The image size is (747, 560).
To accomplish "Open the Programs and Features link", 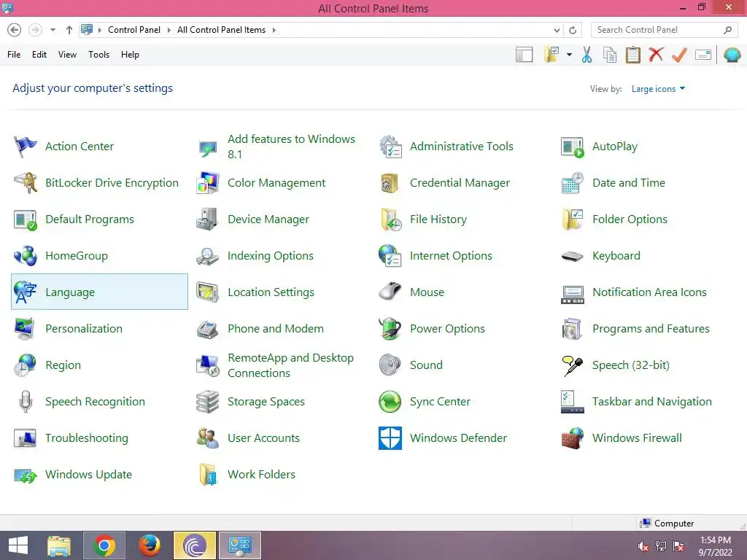I will pyautogui.click(x=651, y=329).
